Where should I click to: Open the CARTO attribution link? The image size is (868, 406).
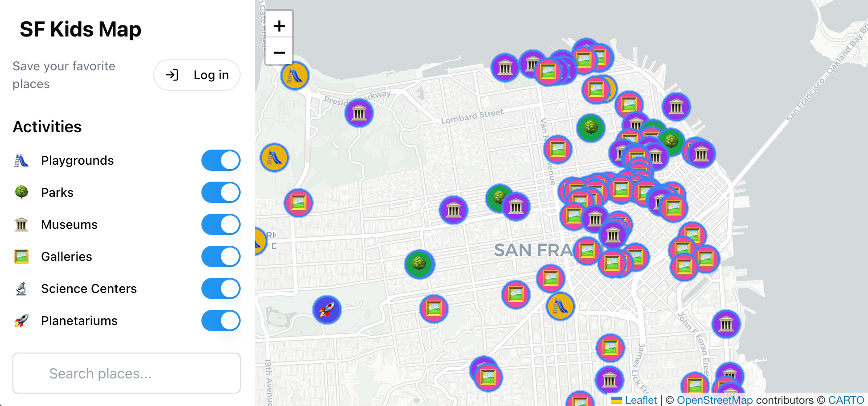(846, 400)
